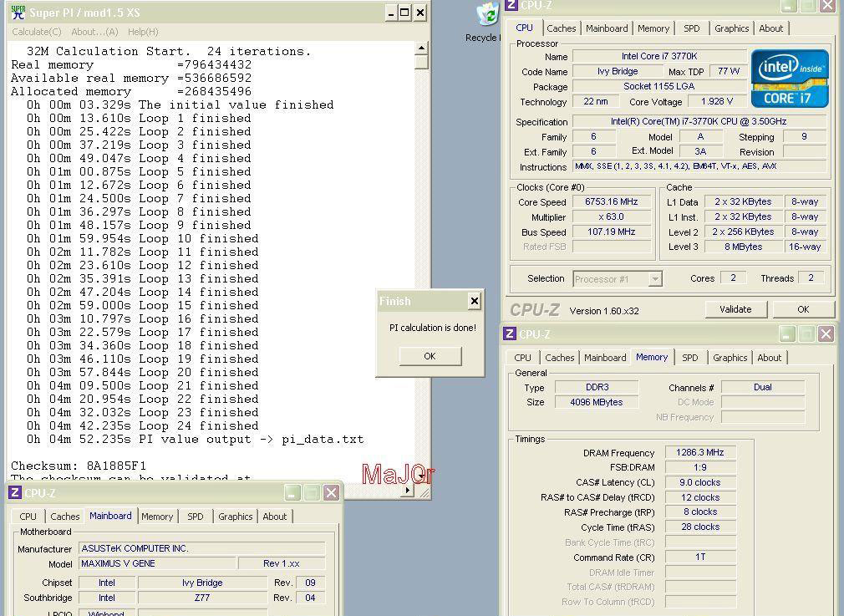This screenshot has height=616, width=844.
Task: Click the Core Voltage 1.928 V value
Action: click(x=716, y=101)
